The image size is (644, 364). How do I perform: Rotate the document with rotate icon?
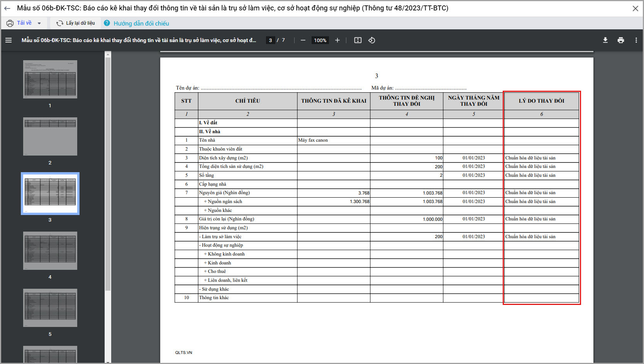(372, 40)
